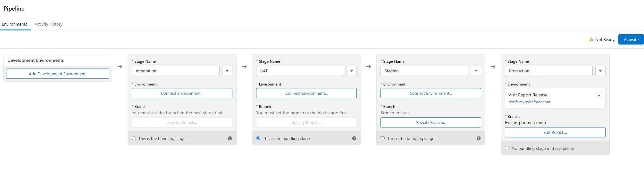Click the Activate button

click(x=631, y=39)
